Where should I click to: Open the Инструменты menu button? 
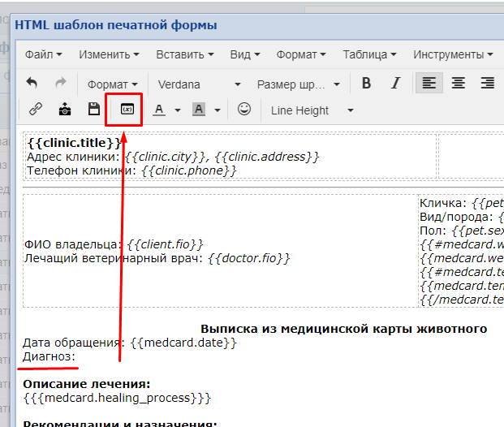453,54
